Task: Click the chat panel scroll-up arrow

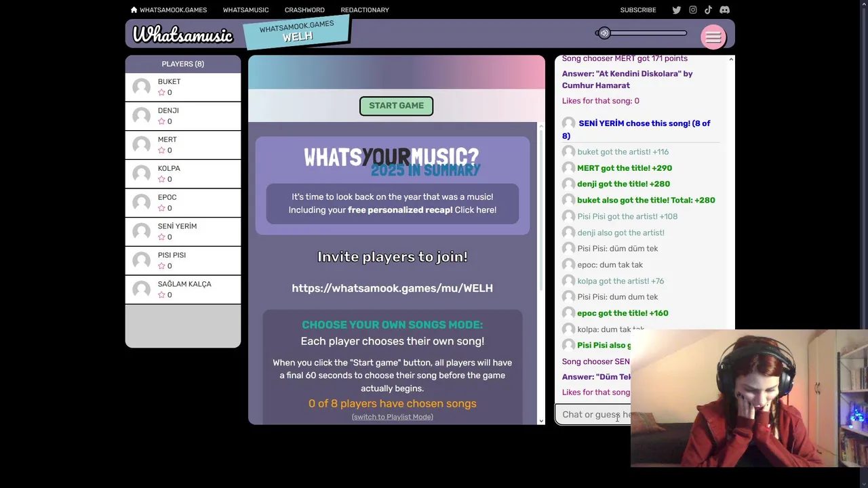Action: point(731,60)
